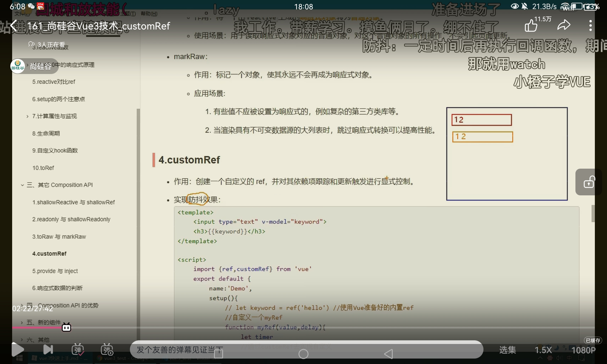Change 1.5X playback speed

coord(543,350)
